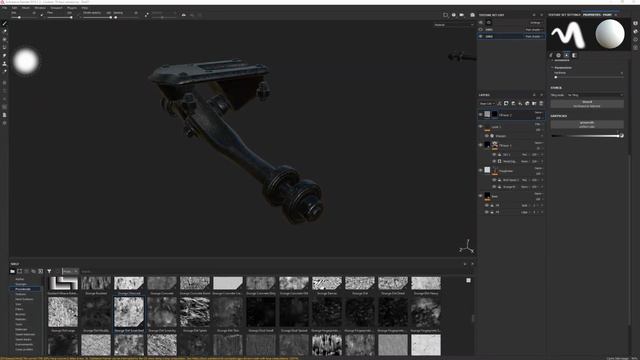Open the Stencil tiling mode dropdown

point(595,95)
